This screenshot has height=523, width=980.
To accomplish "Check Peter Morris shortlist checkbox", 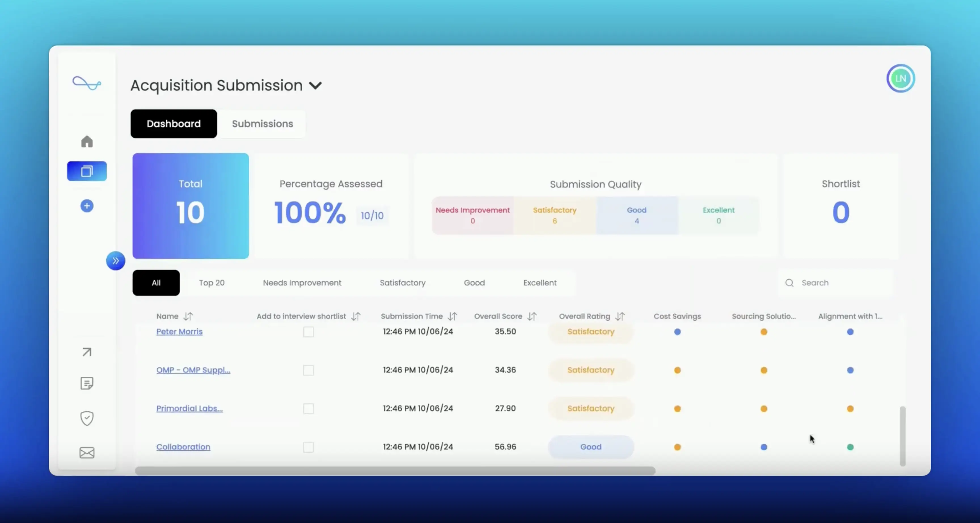I will (x=308, y=332).
